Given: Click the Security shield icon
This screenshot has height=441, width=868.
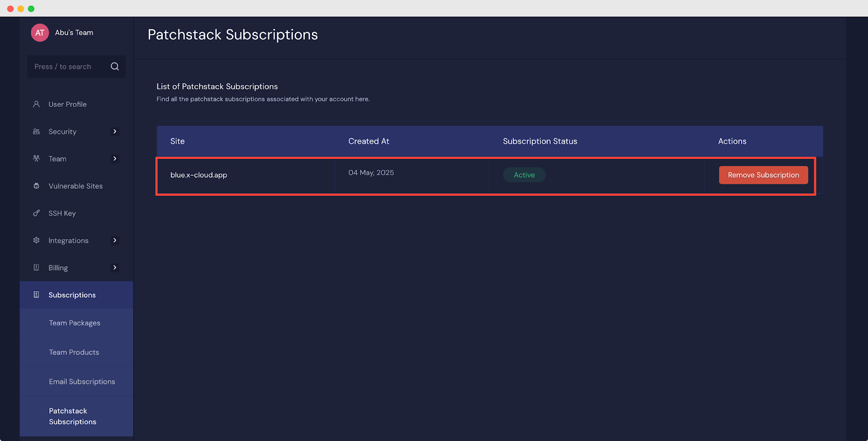Looking at the screenshot, I should (x=36, y=131).
